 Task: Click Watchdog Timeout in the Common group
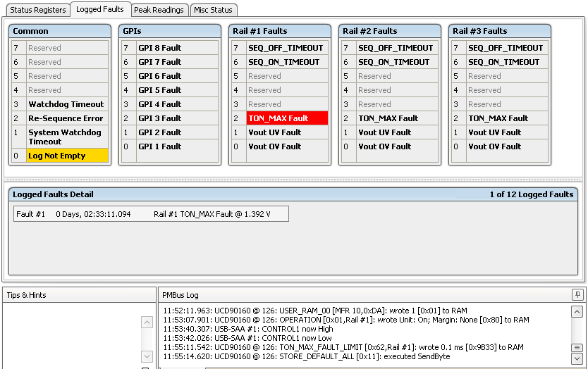pos(66,104)
